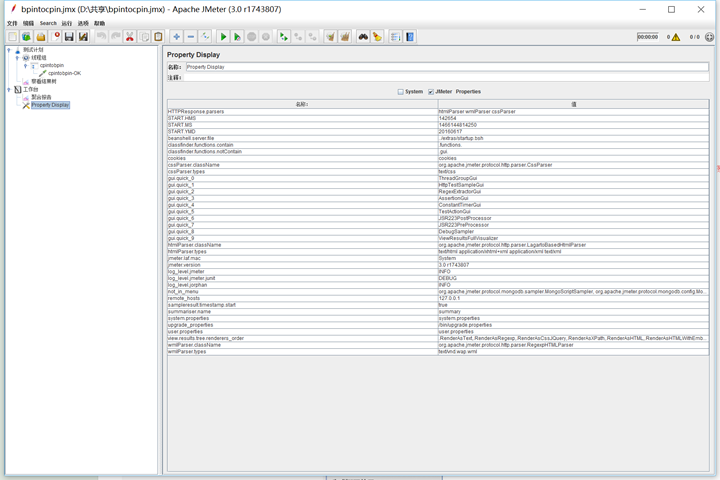Enable the System properties checkbox
Viewport: 720px width, 480px height.
click(400, 92)
